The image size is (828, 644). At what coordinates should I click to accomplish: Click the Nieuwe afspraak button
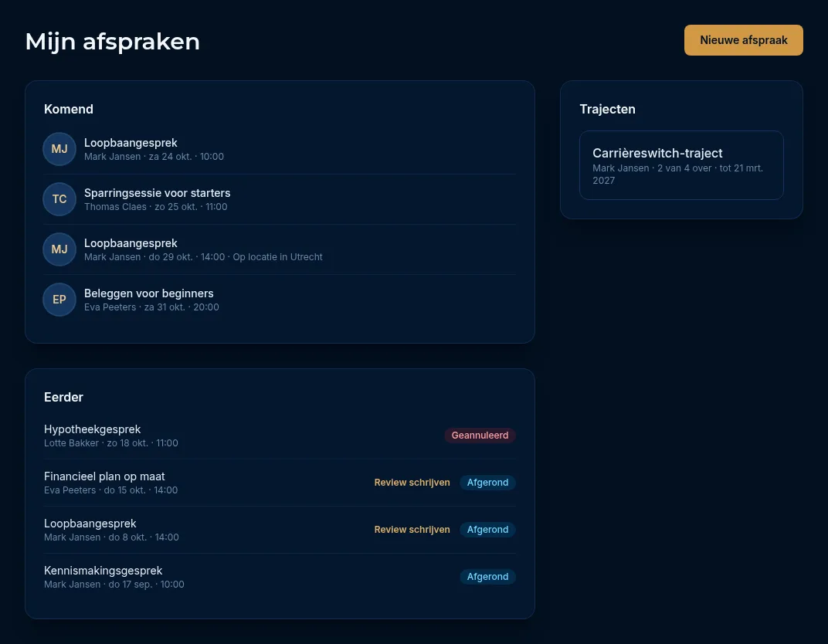[743, 40]
